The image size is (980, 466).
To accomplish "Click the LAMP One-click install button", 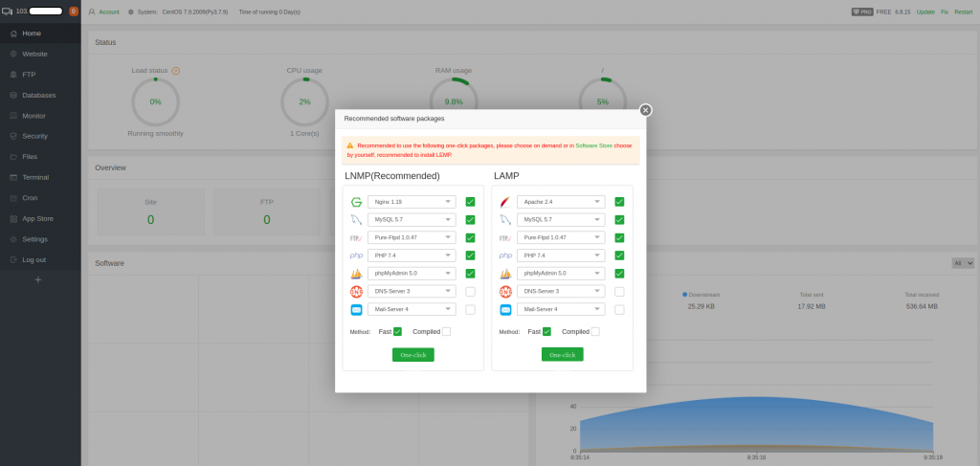I will coord(563,355).
